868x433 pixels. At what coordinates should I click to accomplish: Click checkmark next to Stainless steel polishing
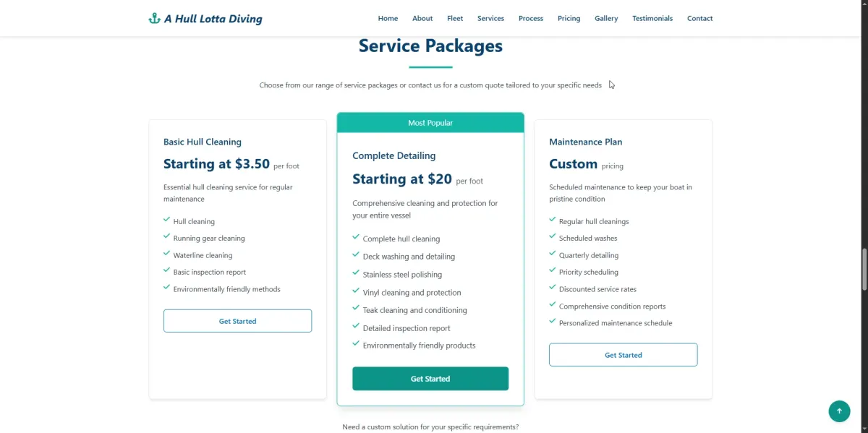coord(356,274)
